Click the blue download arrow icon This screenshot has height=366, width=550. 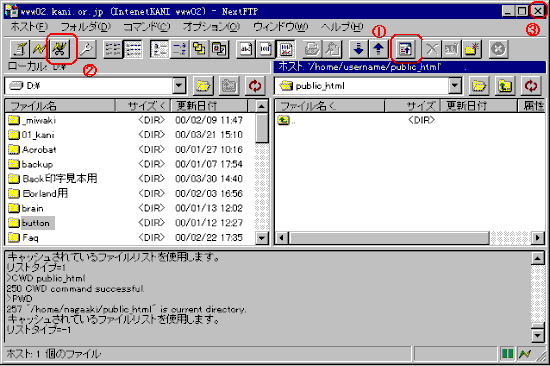tap(358, 49)
